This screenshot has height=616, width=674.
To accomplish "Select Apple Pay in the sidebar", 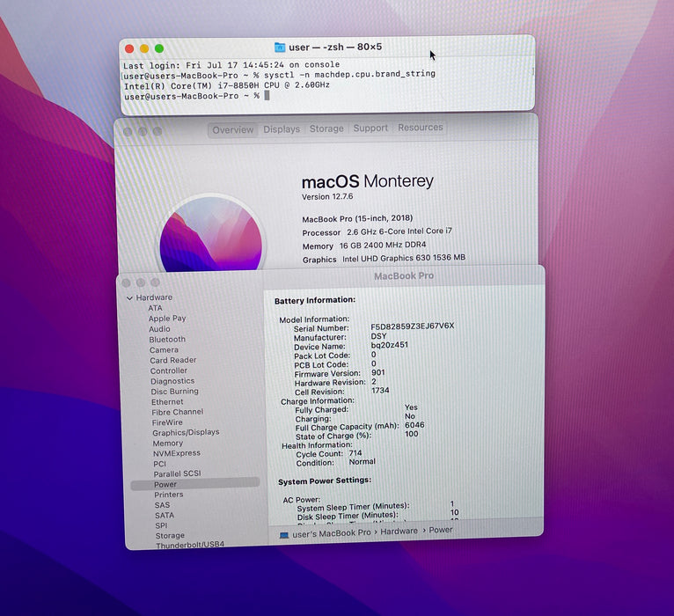I will pos(167,319).
